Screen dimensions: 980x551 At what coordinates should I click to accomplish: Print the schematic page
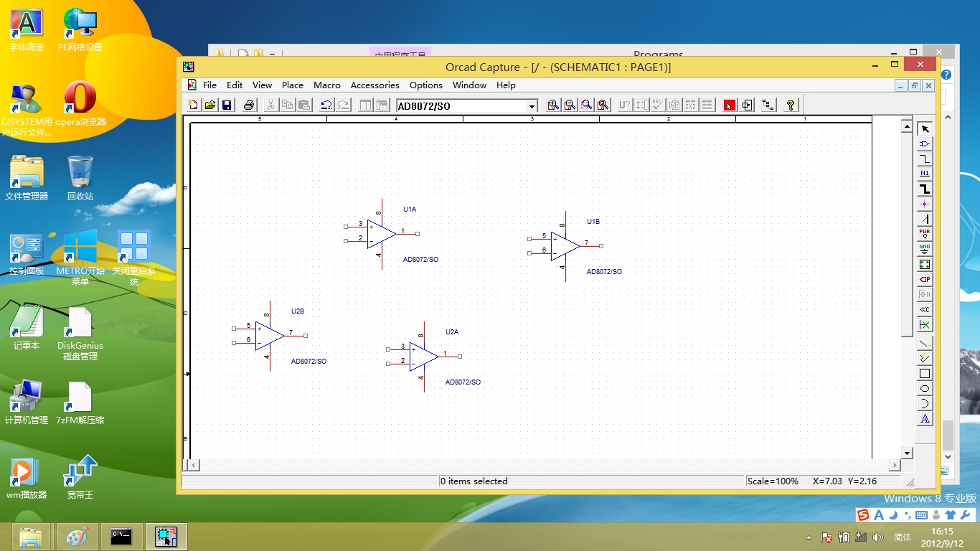pyautogui.click(x=249, y=105)
